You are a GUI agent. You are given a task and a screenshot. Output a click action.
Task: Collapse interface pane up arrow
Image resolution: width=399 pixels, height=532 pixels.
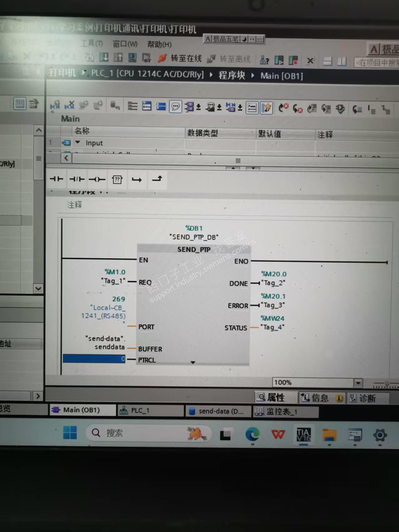point(233,168)
